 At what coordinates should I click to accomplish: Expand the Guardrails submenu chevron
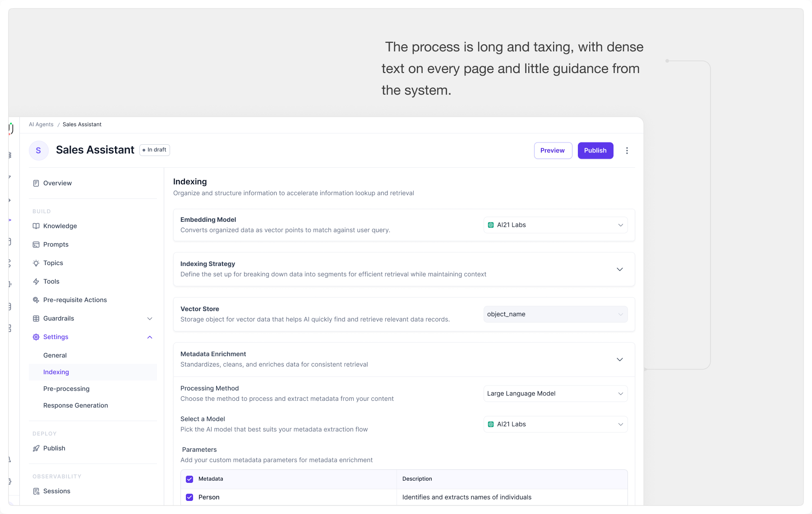[150, 319]
